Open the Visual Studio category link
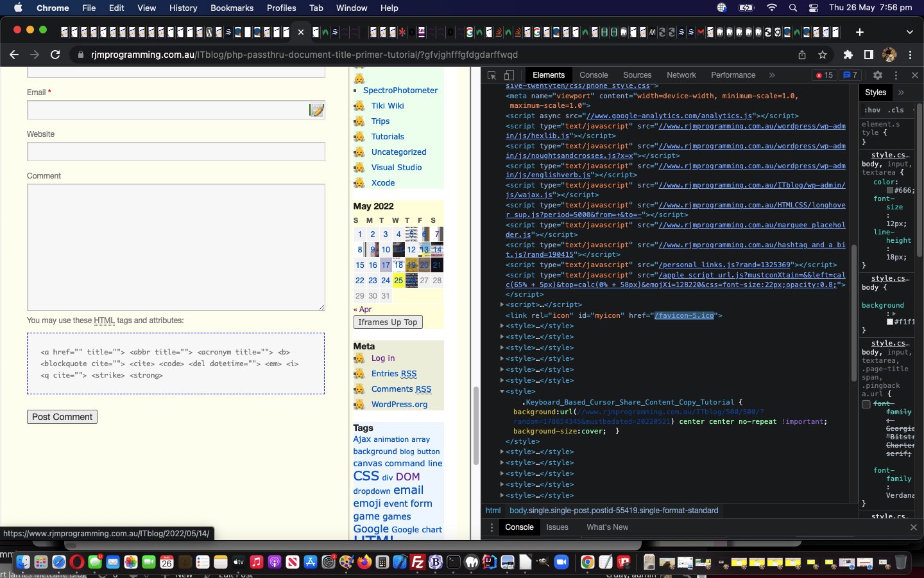Image resolution: width=924 pixels, height=578 pixels. (x=397, y=168)
